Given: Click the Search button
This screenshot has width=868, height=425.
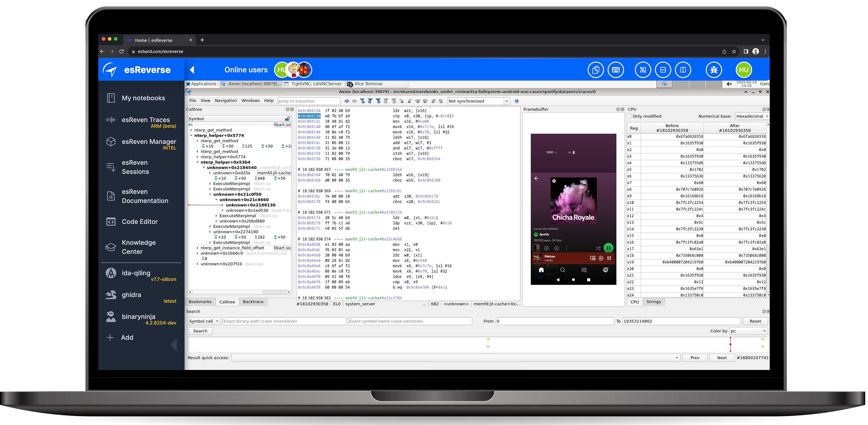Looking at the screenshot, I should point(200,331).
